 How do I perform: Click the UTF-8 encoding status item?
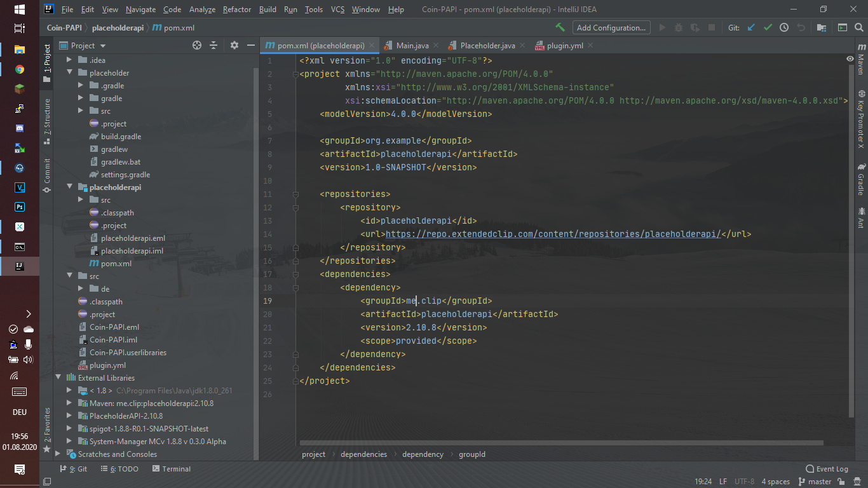tap(744, 482)
